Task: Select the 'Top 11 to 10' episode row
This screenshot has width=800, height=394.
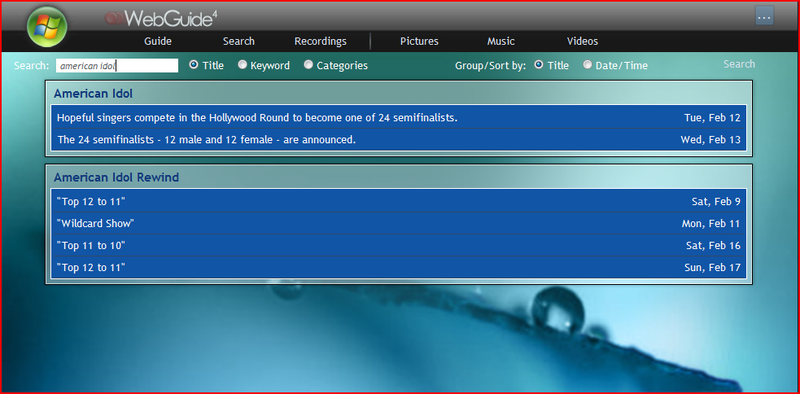Action: tap(398, 245)
